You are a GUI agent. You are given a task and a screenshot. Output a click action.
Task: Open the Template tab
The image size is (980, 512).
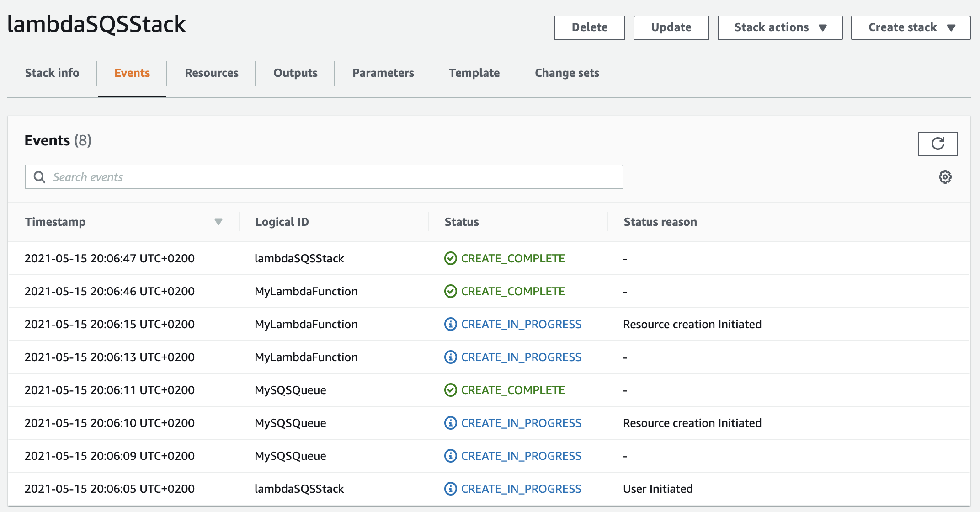click(474, 73)
